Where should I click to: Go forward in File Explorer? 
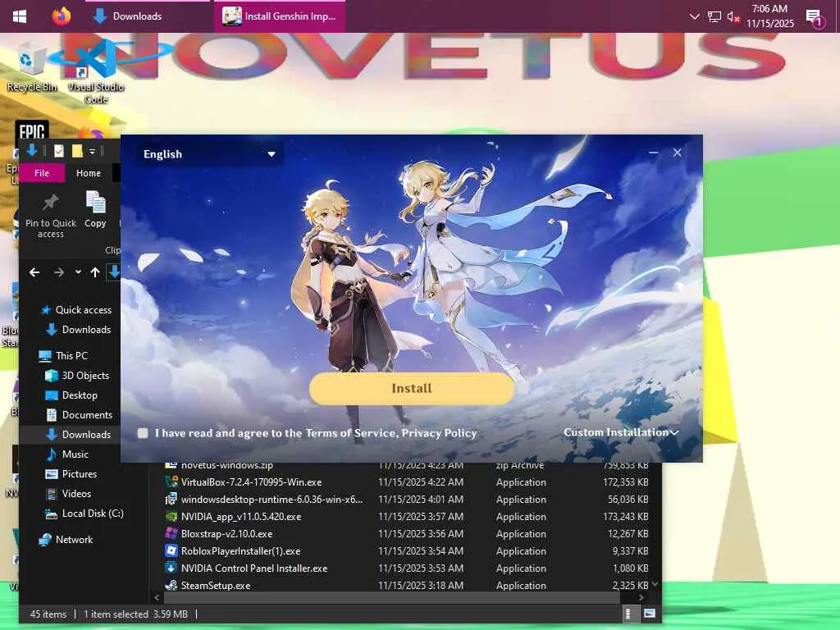(x=59, y=272)
